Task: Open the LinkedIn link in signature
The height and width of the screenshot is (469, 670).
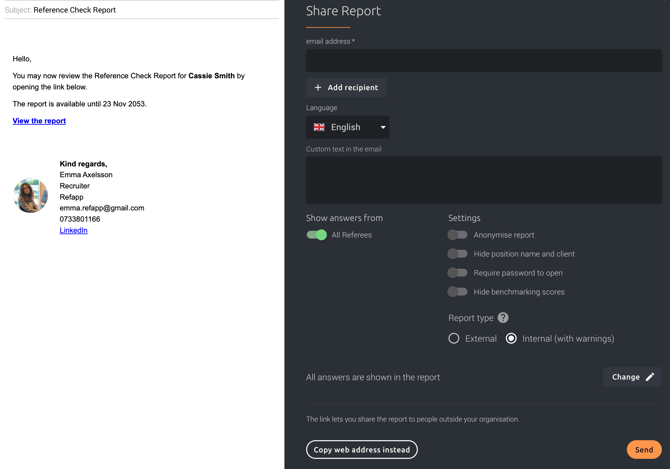Action: 73,230
